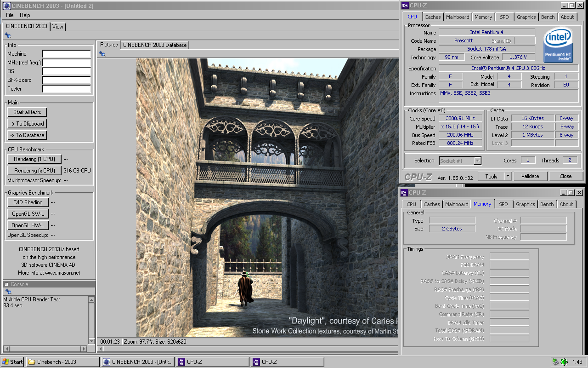Image resolution: width=588 pixels, height=368 pixels.
Task: Open Mainboard tab in top CPU-Z window
Action: (x=458, y=17)
